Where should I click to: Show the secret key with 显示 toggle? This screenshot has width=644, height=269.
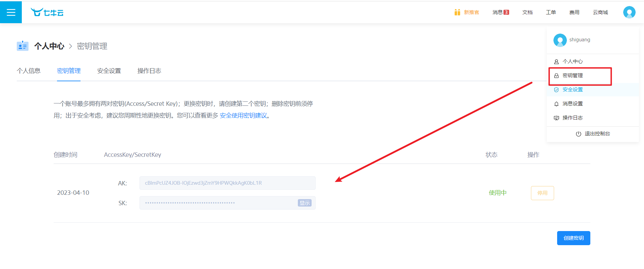(x=305, y=203)
